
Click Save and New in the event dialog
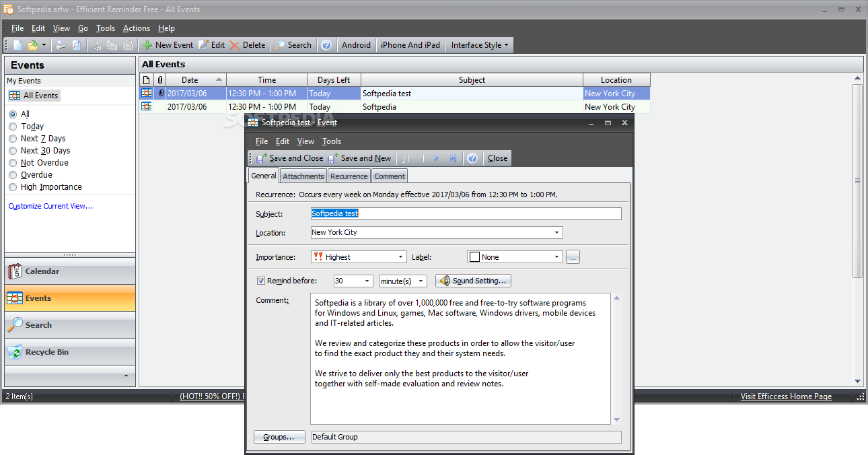click(x=359, y=158)
